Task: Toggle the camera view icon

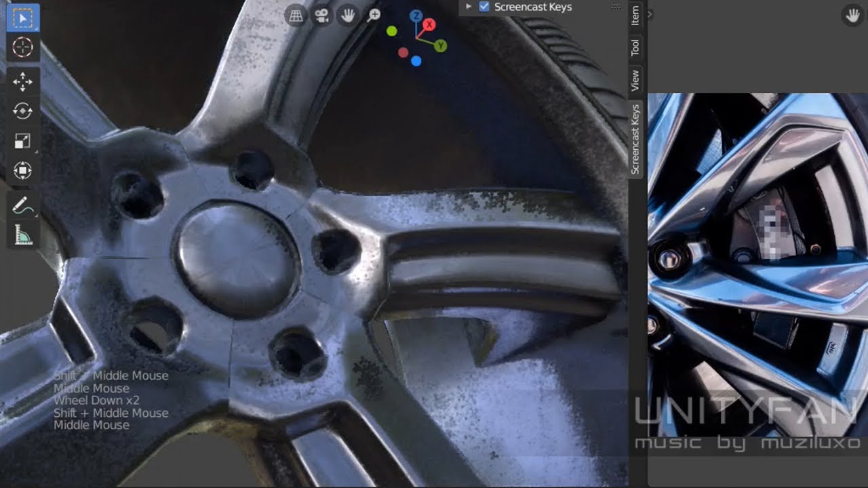Action: 322,16
